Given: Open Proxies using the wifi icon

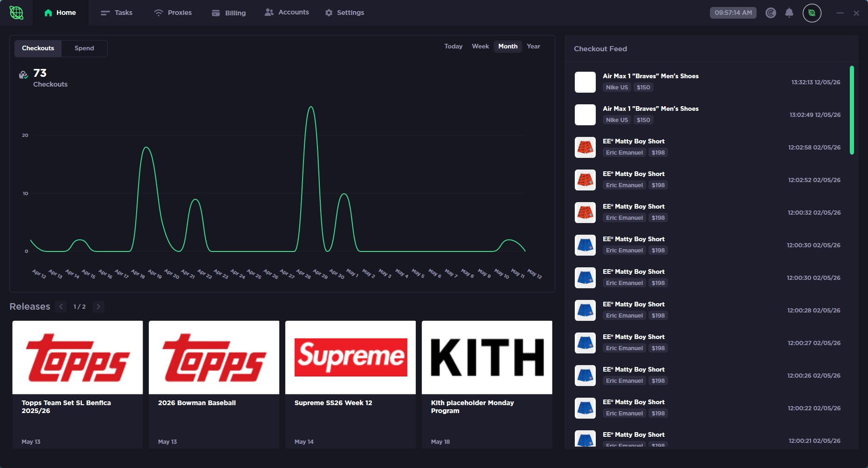Looking at the screenshot, I should [x=158, y=13].
